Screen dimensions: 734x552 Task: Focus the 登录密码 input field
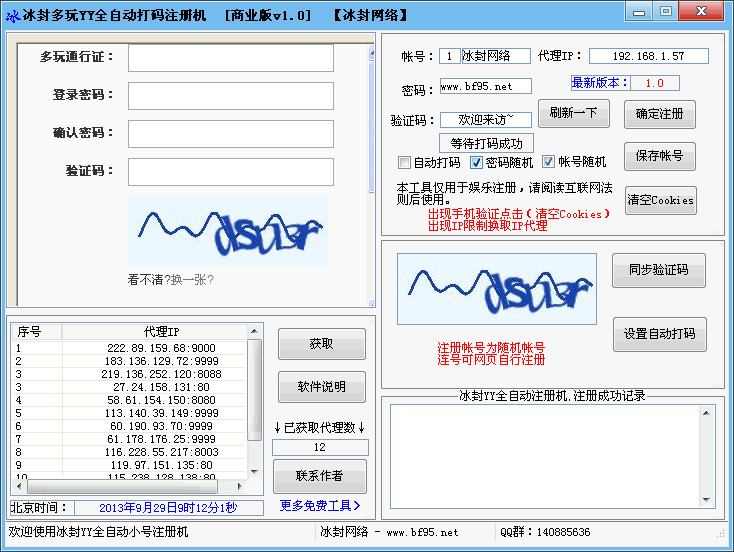[231, 96]
